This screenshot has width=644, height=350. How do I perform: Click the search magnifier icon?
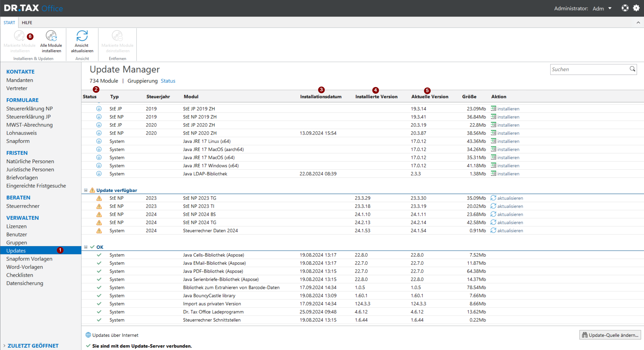632,69
